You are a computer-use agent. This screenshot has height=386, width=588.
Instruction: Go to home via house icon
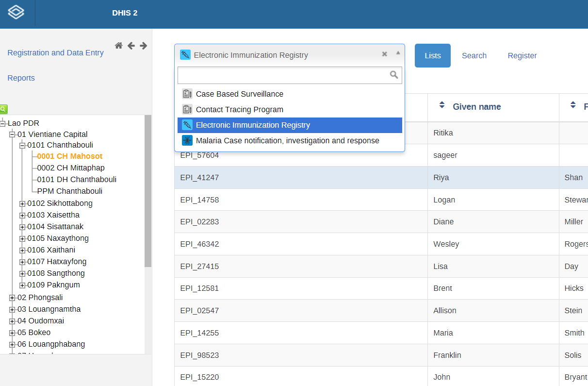point(119,46)
